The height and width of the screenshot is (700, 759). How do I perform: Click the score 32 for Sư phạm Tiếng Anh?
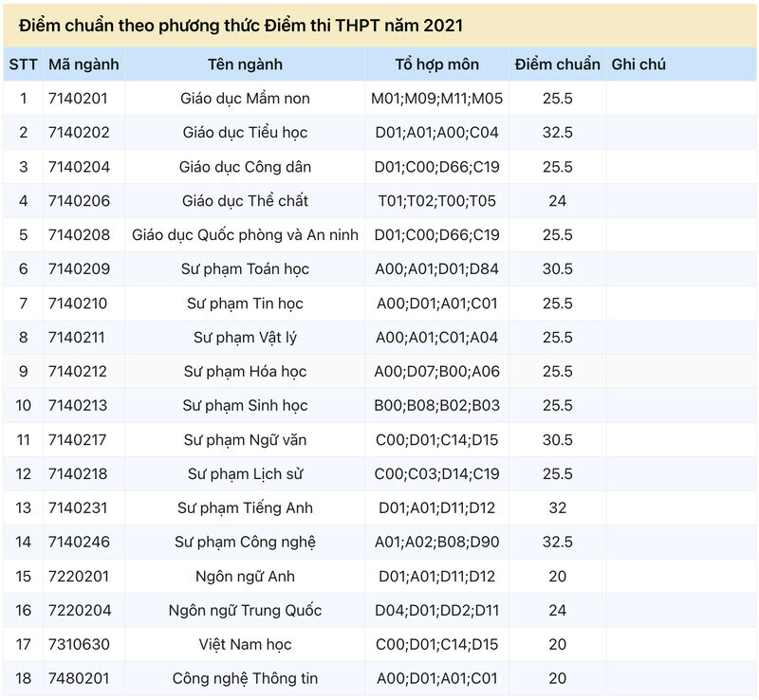(557, 507)
